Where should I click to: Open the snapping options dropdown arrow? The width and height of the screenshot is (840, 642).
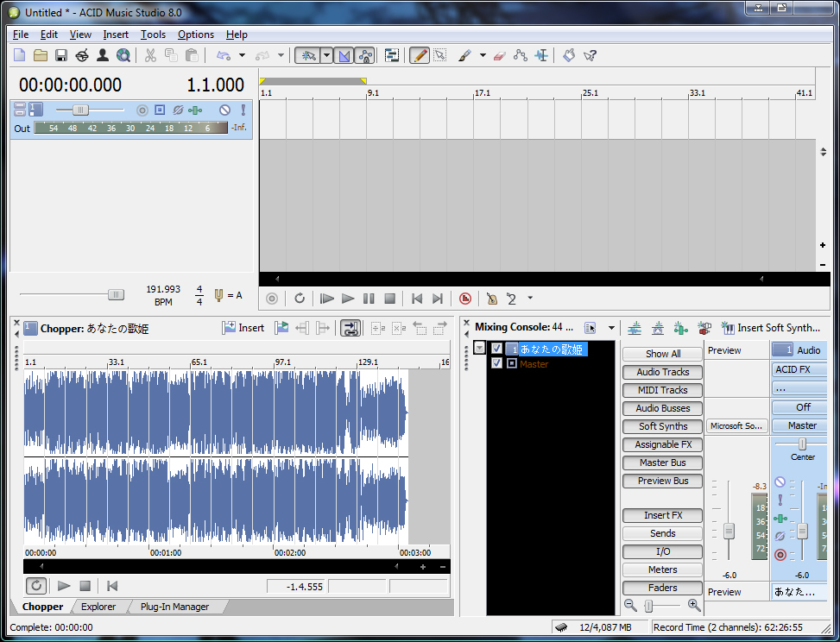pos(326,55)
